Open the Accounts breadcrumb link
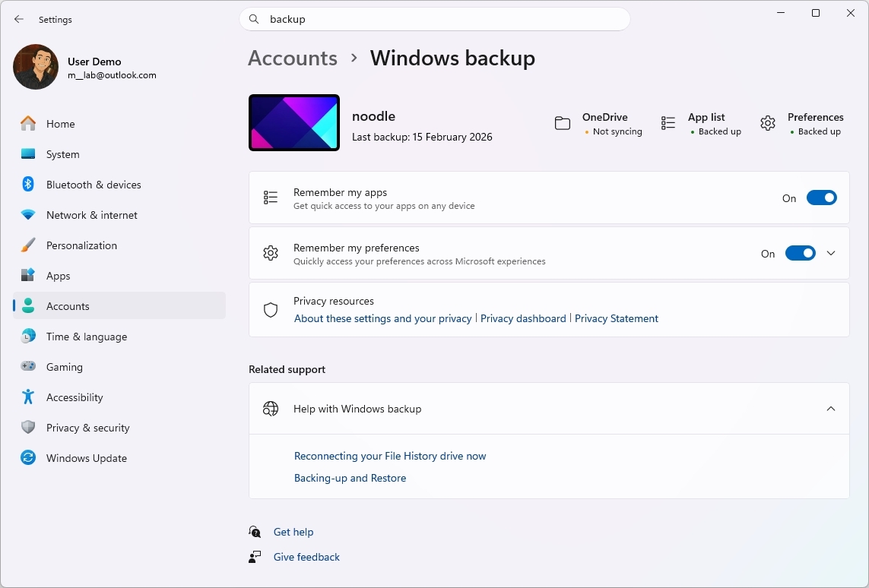This screenshot has height=588, width=869. pyautogui.click(x=293, y=58)
